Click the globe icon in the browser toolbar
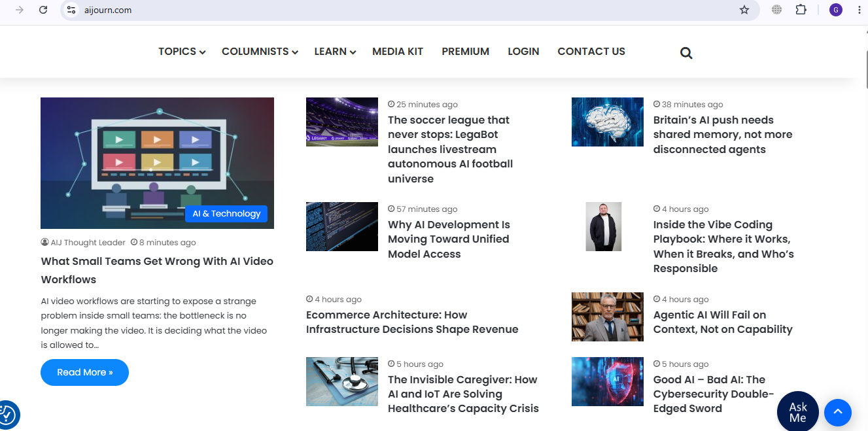This screenshot has height=431, width=868. click(x=776, y=10)
